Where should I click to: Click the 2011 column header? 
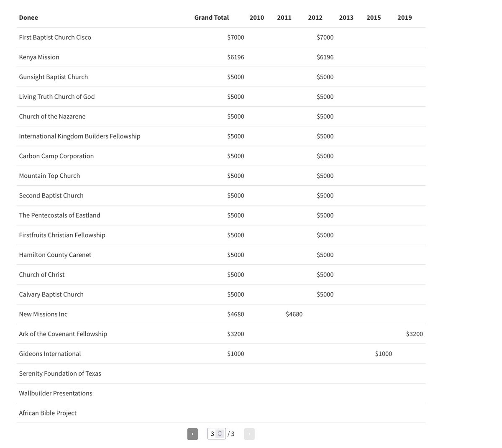(284, 18)
